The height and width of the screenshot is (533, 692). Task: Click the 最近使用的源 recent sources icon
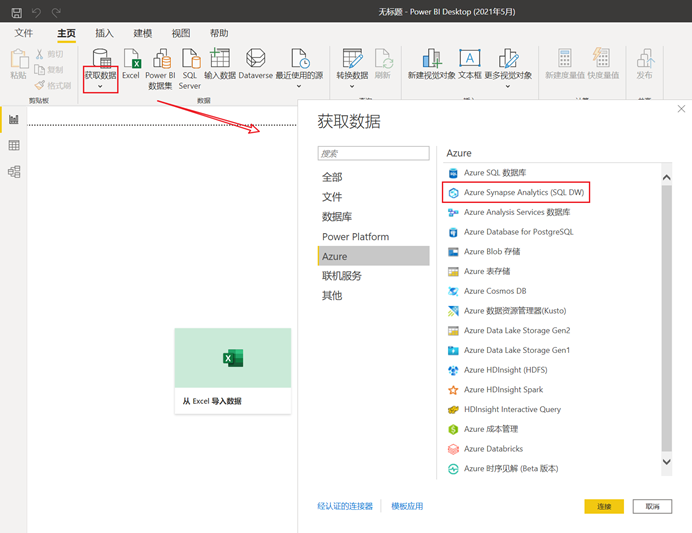[300, 58]
